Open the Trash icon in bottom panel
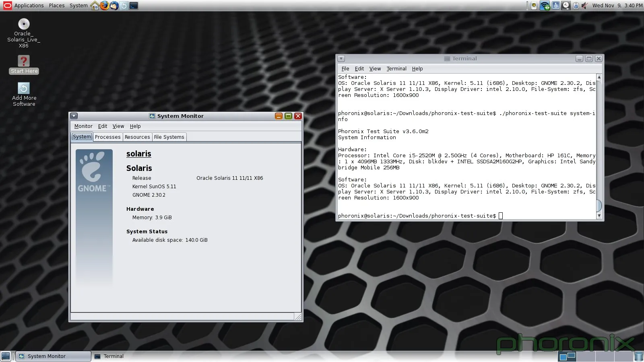Image resolution: width=644 pixels, height=362 pixels. coord(638,356)
